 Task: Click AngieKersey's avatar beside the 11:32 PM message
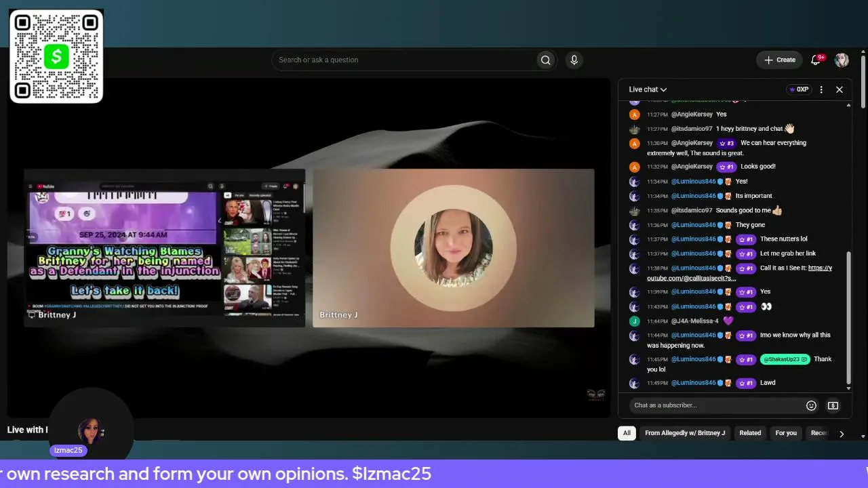click(634, 167)
